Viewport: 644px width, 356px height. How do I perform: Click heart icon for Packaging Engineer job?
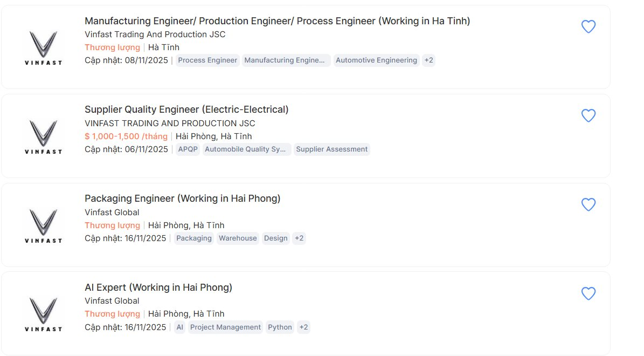pyautogui.click(x=588, y=204)
